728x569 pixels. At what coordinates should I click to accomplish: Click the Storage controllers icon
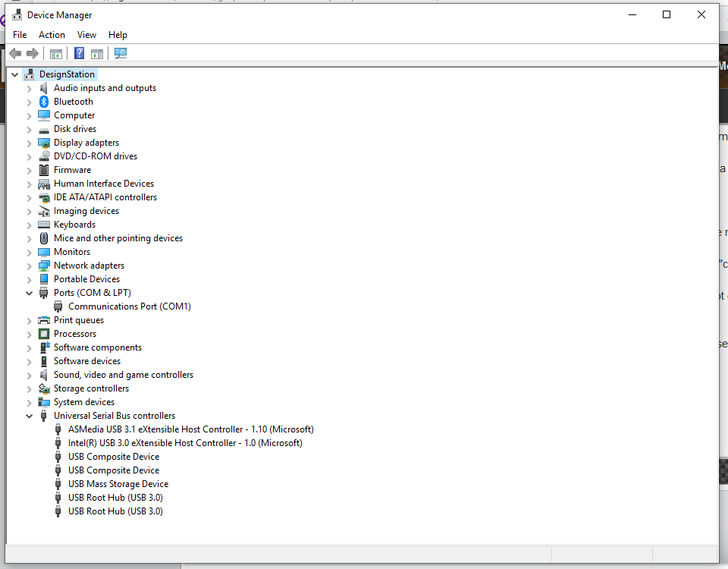point(44,388)
